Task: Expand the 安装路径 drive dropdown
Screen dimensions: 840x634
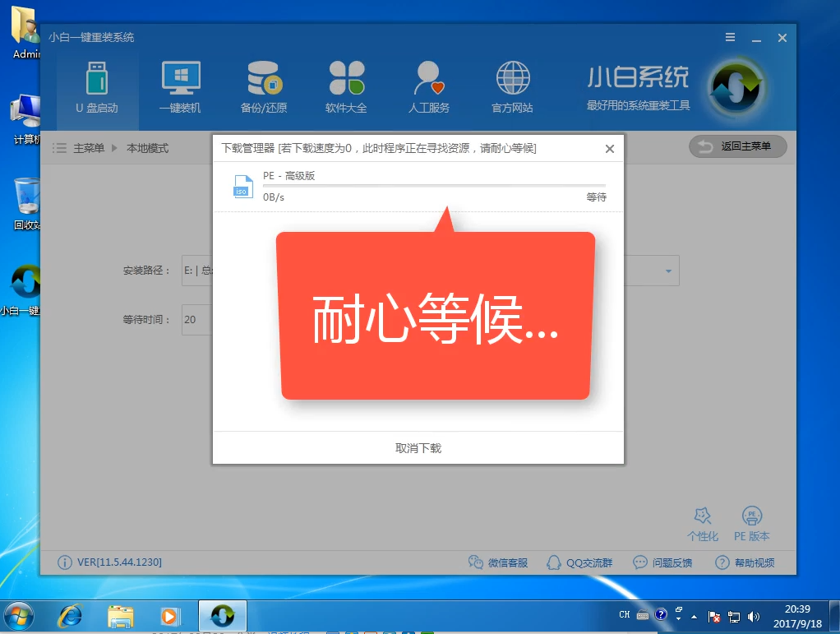Action: pyautogui.click(x=667, y=271)
